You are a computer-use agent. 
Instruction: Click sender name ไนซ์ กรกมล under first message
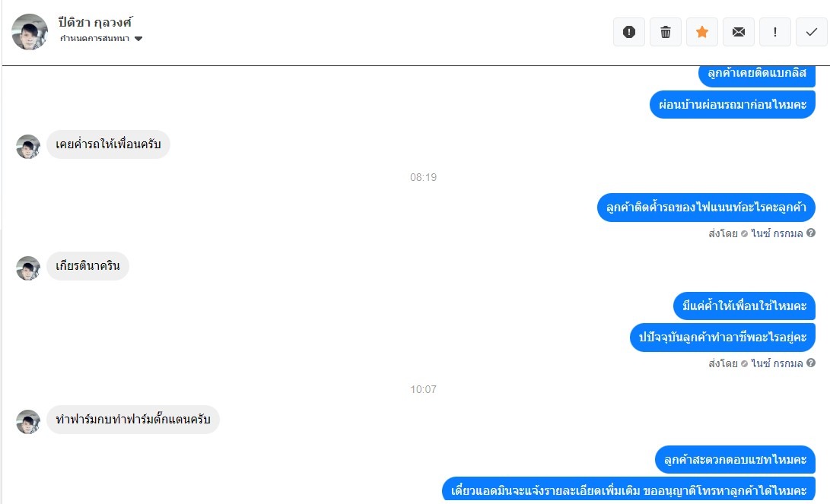[777, 233]
